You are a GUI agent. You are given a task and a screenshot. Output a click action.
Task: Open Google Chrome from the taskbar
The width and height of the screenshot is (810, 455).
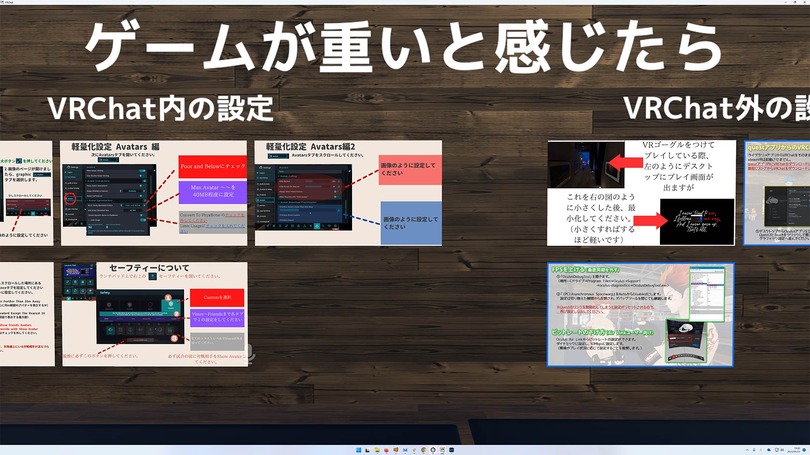(x=424, y=450)
